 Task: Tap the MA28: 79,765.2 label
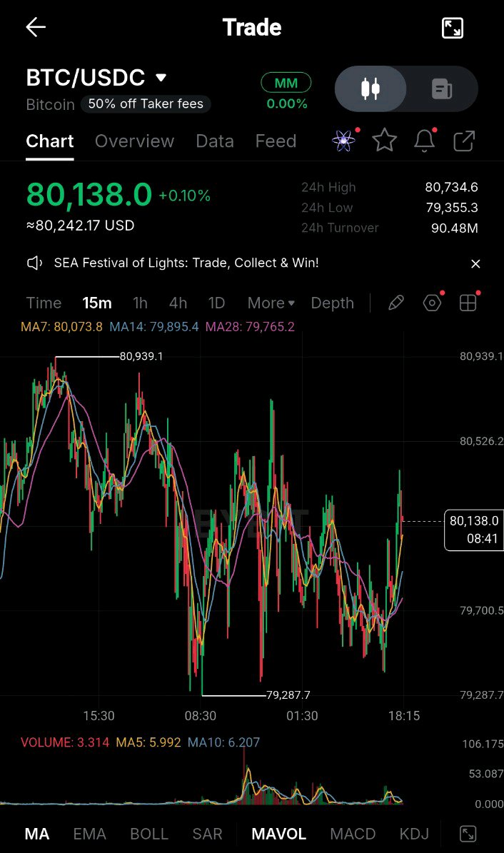[x=250, y=327]
